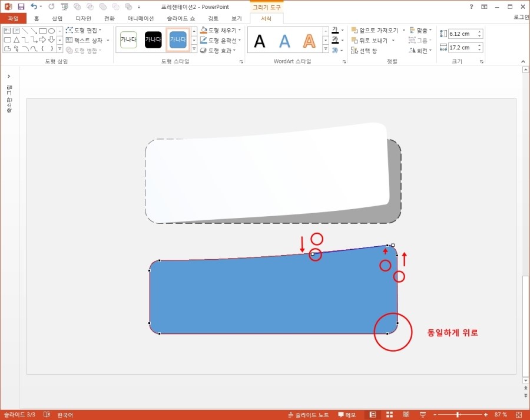Apply the black filled shape style
This screenshot has width=530, height=420.
[153, 40]
